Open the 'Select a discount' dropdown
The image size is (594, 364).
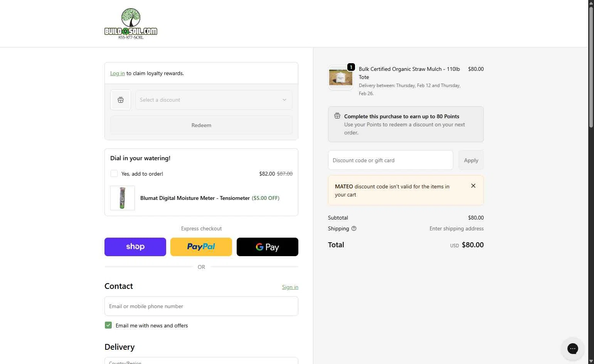(214, 100)
